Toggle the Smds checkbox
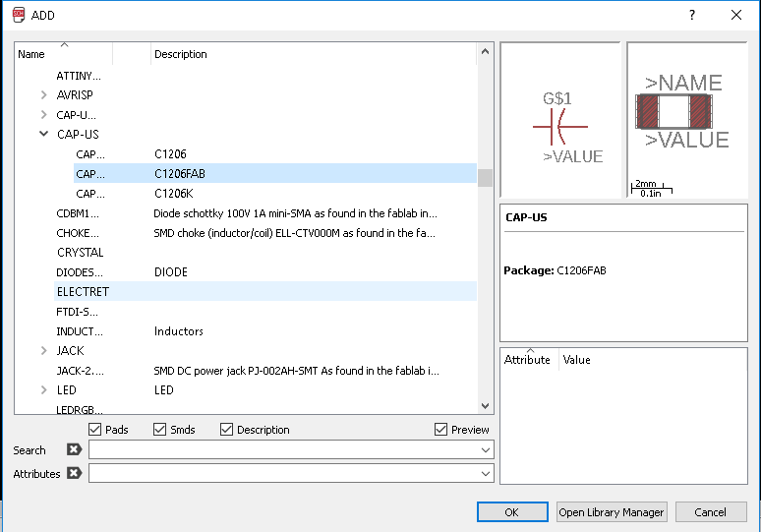The image size is (761, 532). coord(159,429)
